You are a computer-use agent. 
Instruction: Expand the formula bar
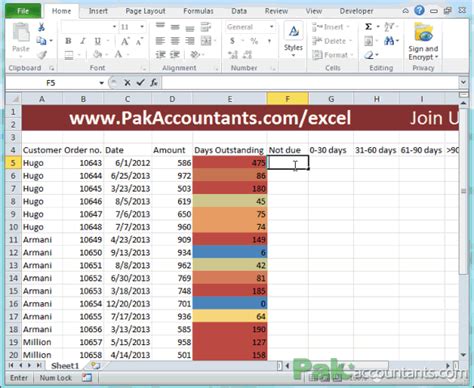pyautogui.click(x=463, y=82)
